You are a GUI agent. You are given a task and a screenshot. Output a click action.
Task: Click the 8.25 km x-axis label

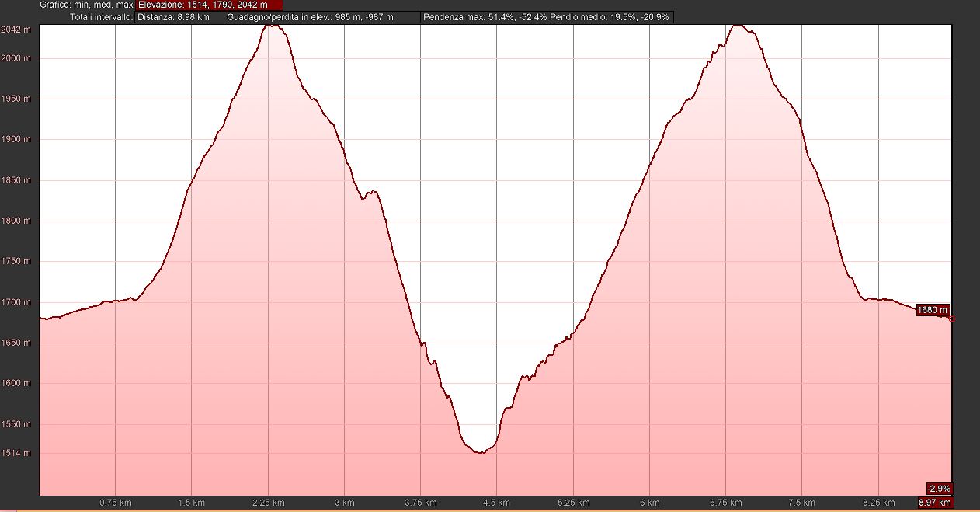coord(878,503)
